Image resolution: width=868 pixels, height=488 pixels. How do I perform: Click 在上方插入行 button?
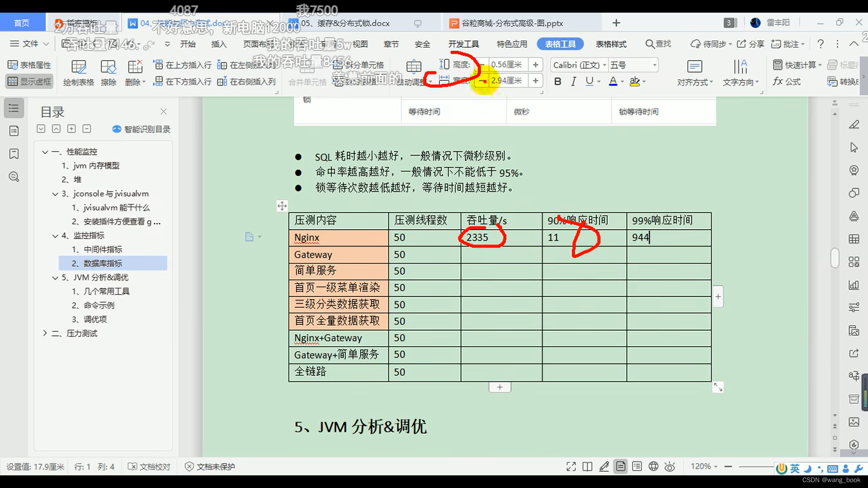182,64
